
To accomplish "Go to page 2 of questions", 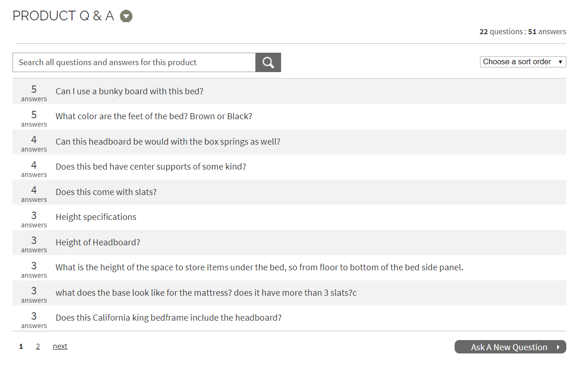I will point(38,347).
